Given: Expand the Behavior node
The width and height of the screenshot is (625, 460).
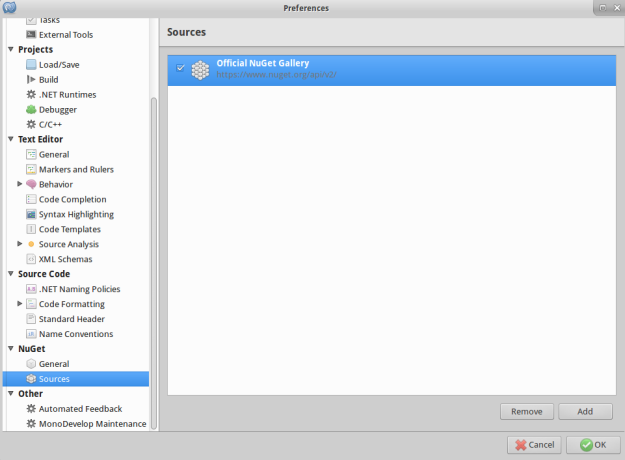Looking at the screenshot, I should pyautogui.click(x=20, y=184).
